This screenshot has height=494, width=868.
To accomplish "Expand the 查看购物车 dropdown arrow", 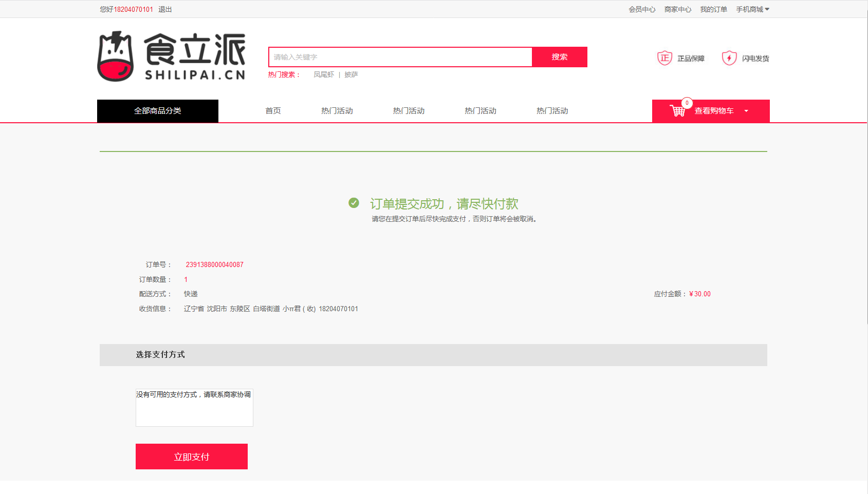I will [x=746, y=111].
